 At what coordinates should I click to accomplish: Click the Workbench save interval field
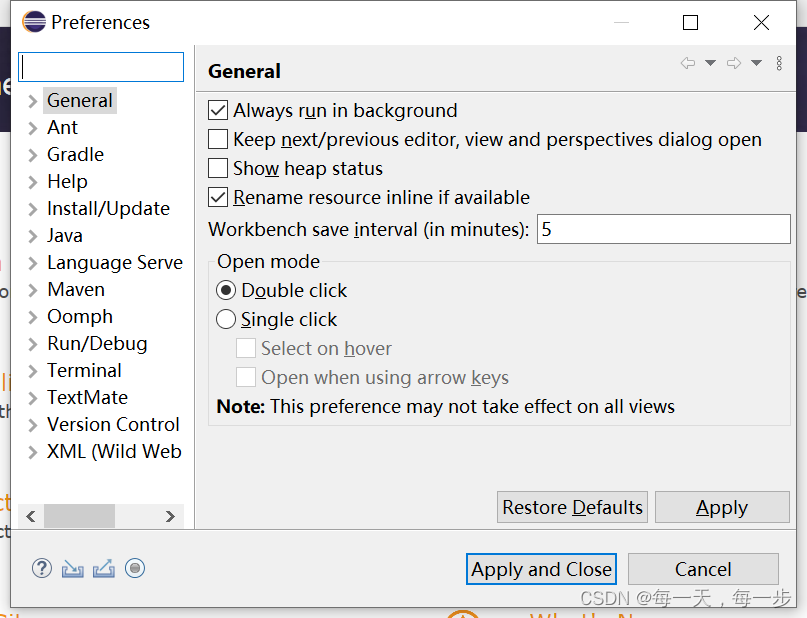[663, 229]
